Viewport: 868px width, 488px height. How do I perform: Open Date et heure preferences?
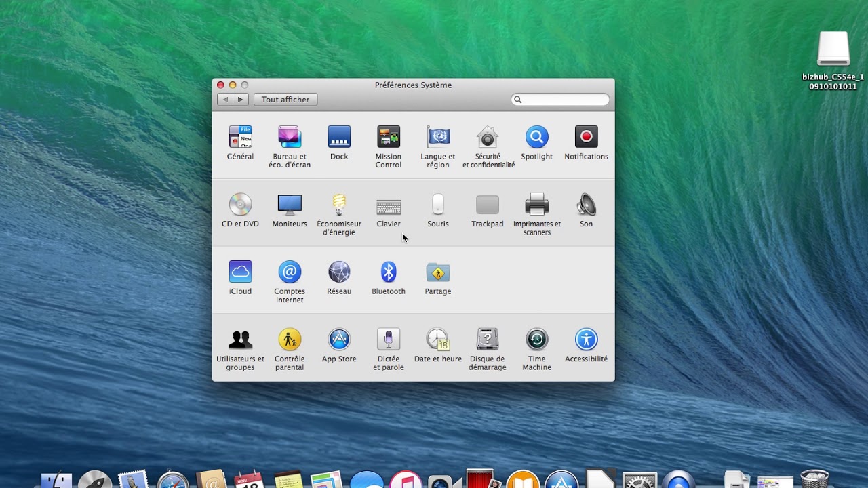click(x=438, y=346)
